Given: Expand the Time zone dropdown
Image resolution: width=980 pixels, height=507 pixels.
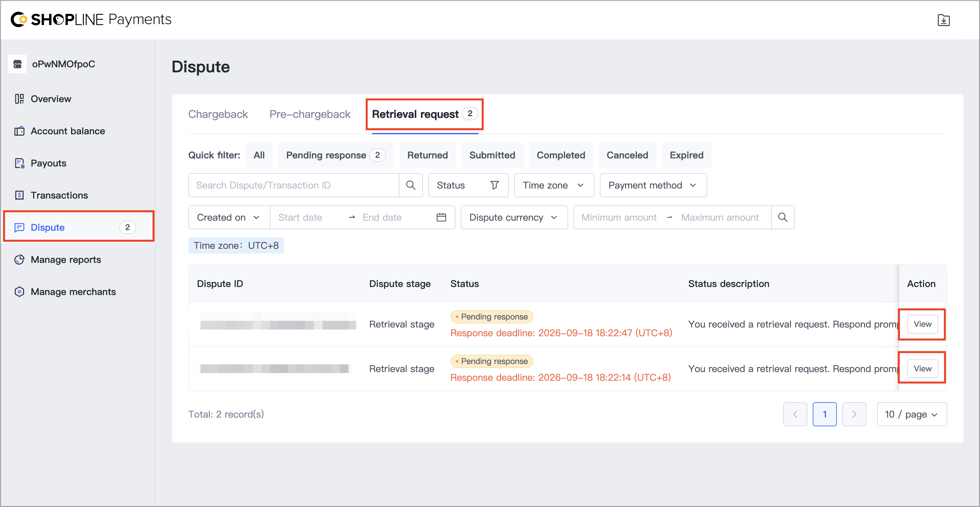Looking at the screenshot, I should click(x=554, y=185).
